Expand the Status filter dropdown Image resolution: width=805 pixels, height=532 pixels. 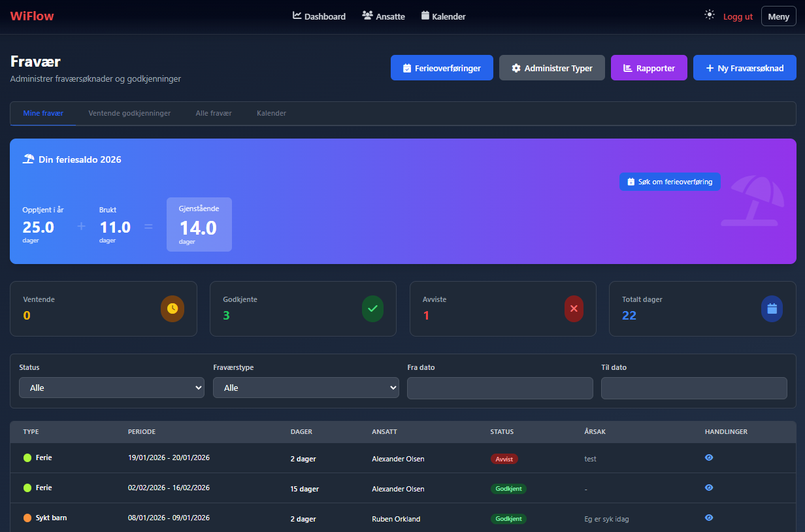point(112,388)
